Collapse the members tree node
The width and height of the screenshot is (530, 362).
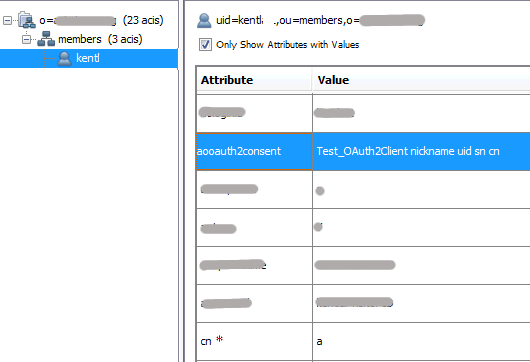point(26,40)
